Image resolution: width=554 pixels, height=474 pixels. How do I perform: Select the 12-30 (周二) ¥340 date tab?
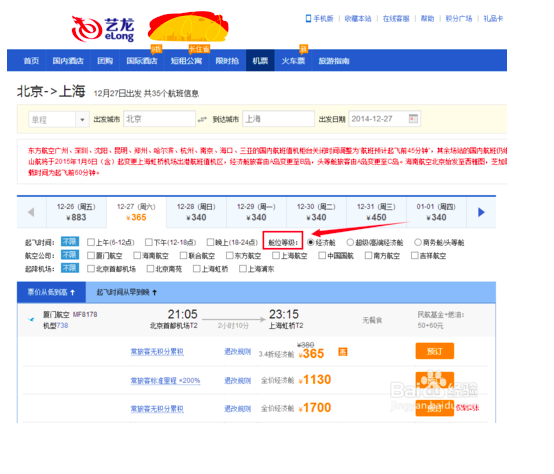tap(316, 212)
